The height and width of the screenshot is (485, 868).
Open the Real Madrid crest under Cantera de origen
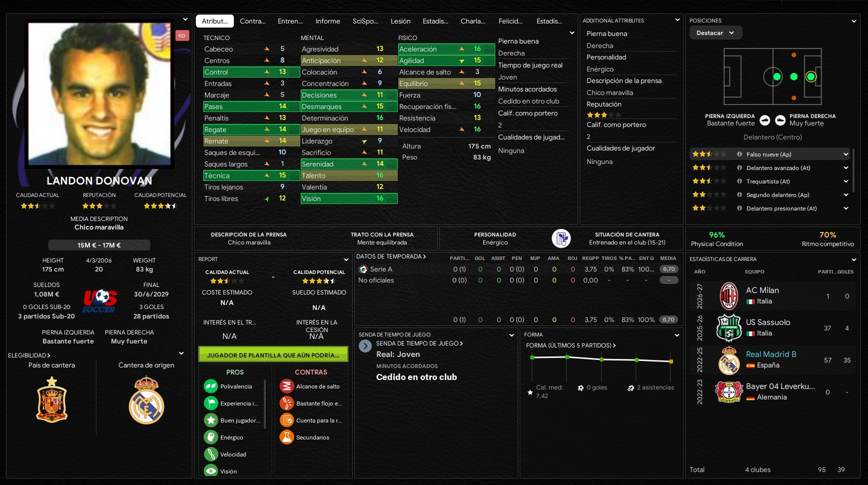pos(146,400)
